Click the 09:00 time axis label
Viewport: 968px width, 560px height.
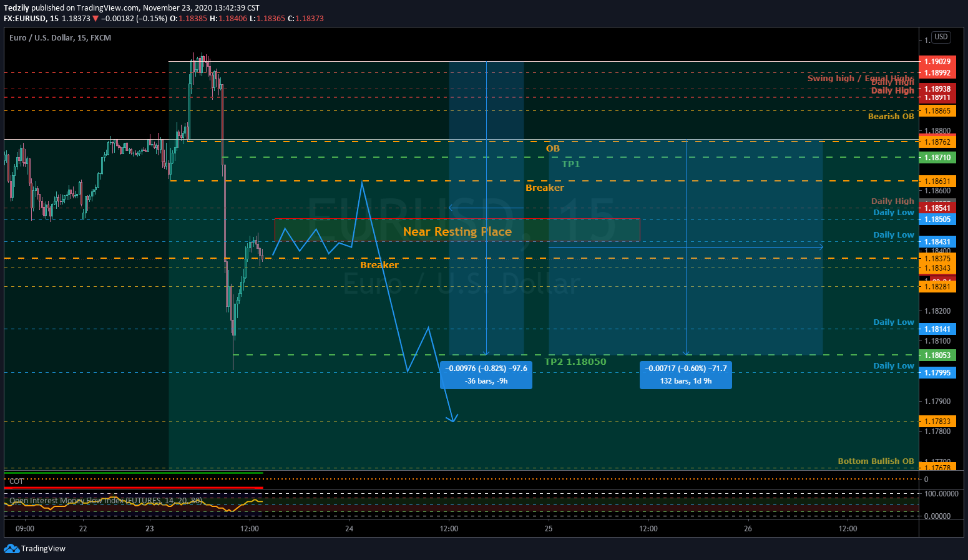coord(25,529)
